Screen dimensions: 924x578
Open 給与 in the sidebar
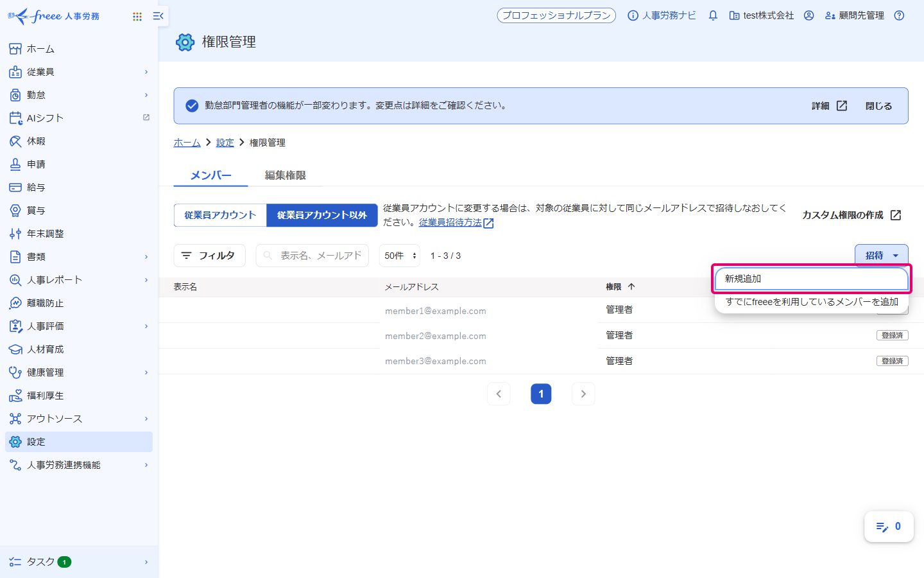(79, 188)
